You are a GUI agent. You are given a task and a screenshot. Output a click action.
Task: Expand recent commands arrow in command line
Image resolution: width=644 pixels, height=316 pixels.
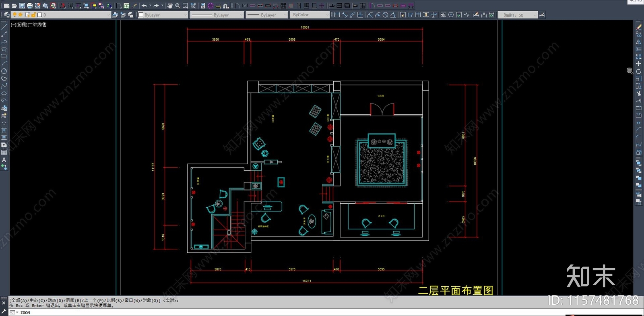tap(17, 312)
